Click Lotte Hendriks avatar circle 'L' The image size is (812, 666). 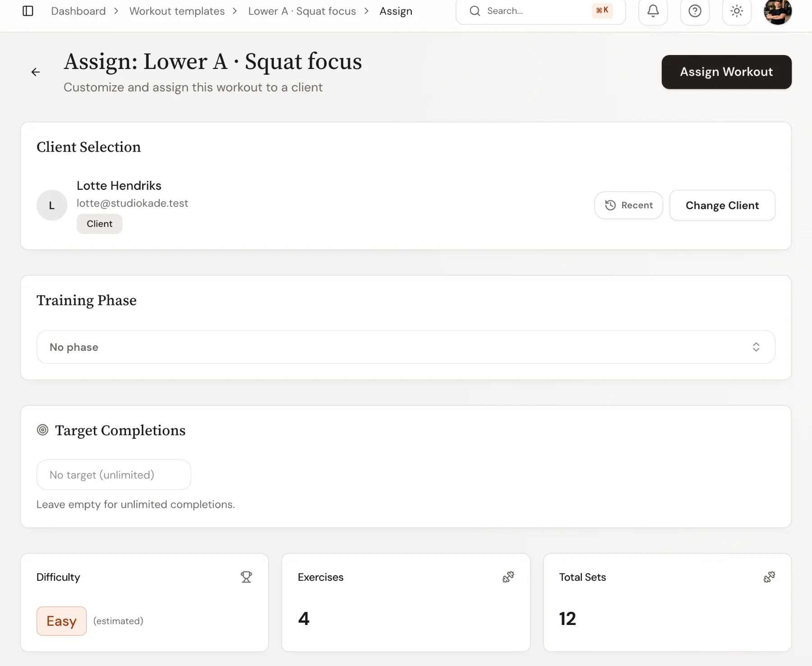click(52, 205)
